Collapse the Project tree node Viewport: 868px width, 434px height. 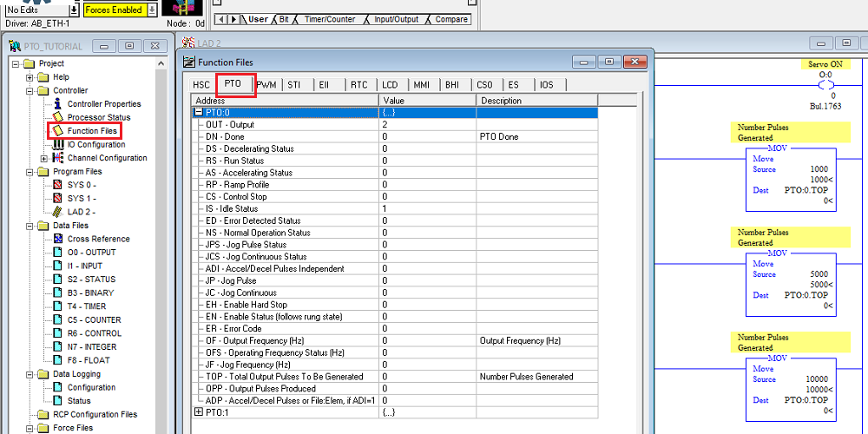click(x=16, y=63)
